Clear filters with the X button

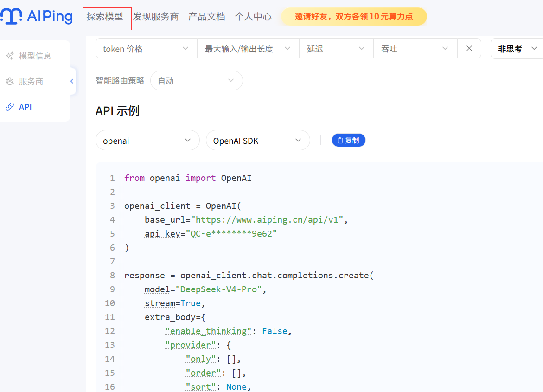coord(469,49)
